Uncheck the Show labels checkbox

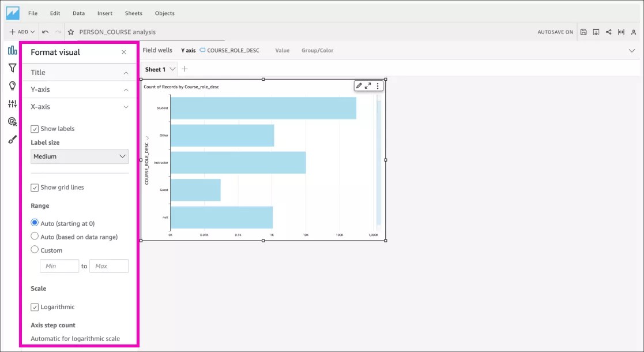coord(35,128)
